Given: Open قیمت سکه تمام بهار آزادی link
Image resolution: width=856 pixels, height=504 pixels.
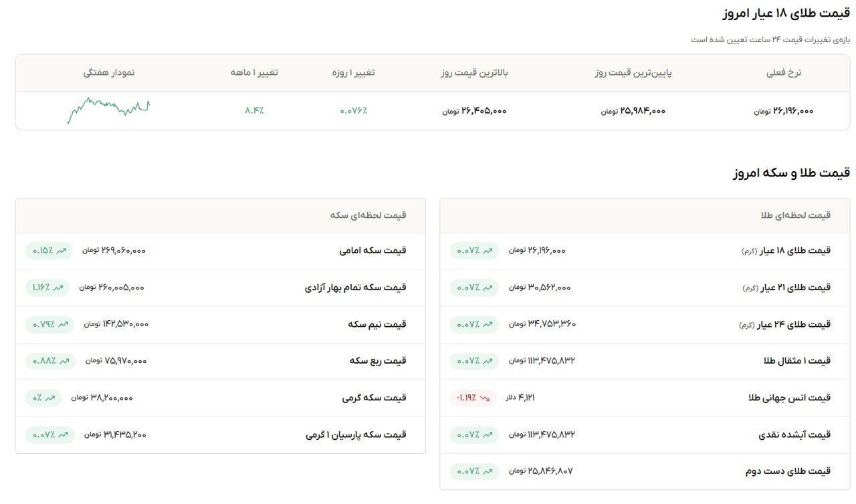Looking at the screenshot, I should pyautogui.click(x=356, y=287).
